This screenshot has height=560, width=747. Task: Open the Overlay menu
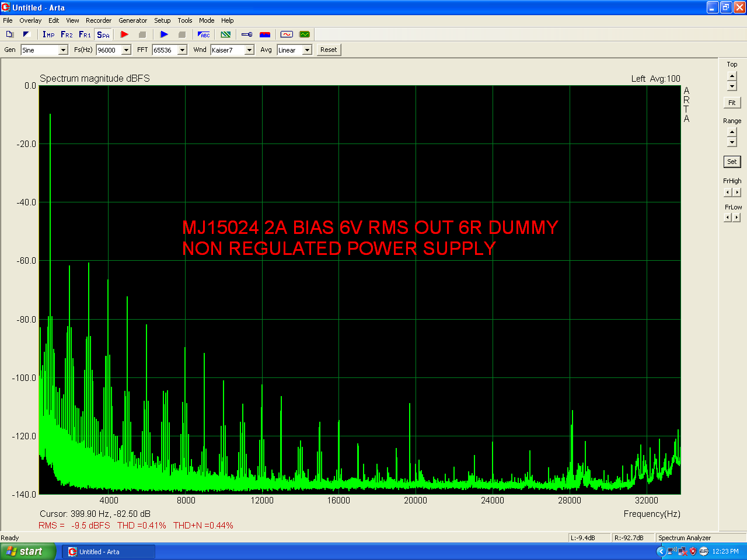[30, 20]
